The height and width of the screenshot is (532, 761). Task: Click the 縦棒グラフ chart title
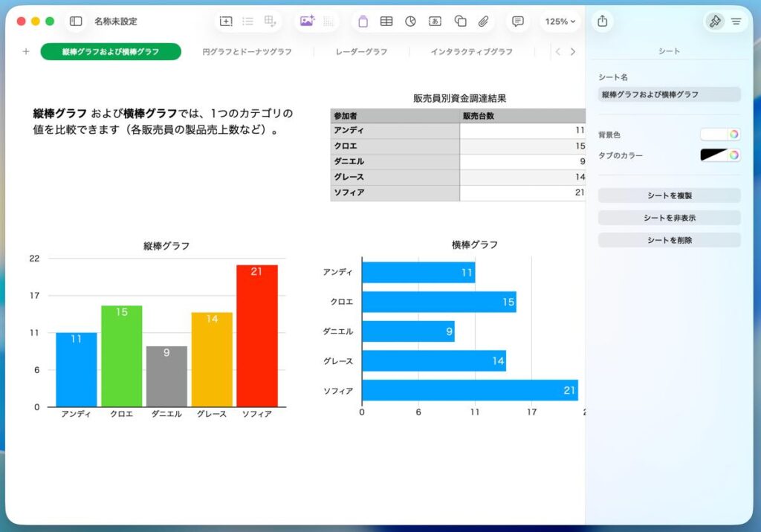pyautogui.click(x=166, y=246)
